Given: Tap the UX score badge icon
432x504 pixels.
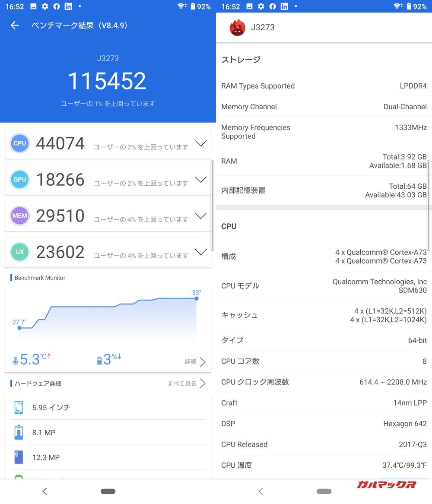Looking at the screenshot, I should click(x=19, y=252).
